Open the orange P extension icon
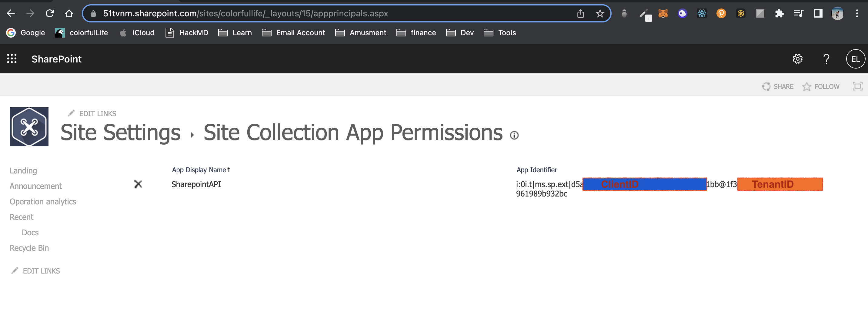Screen dimensions: 868x336 tap(721, 13)
